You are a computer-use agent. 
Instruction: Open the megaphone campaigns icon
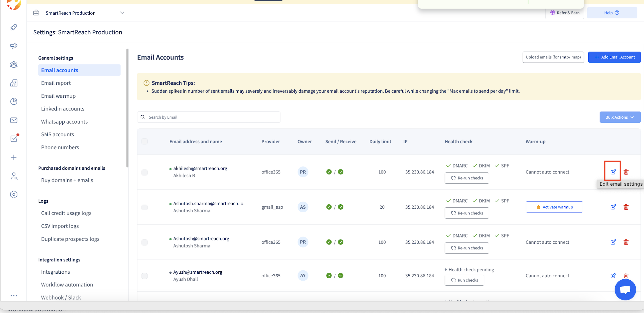14,46
